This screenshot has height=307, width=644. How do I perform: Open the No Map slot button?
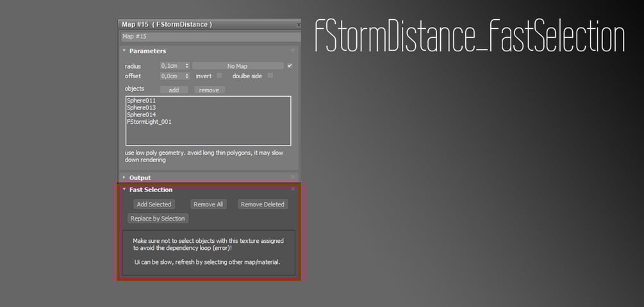[x=237, y=66]
